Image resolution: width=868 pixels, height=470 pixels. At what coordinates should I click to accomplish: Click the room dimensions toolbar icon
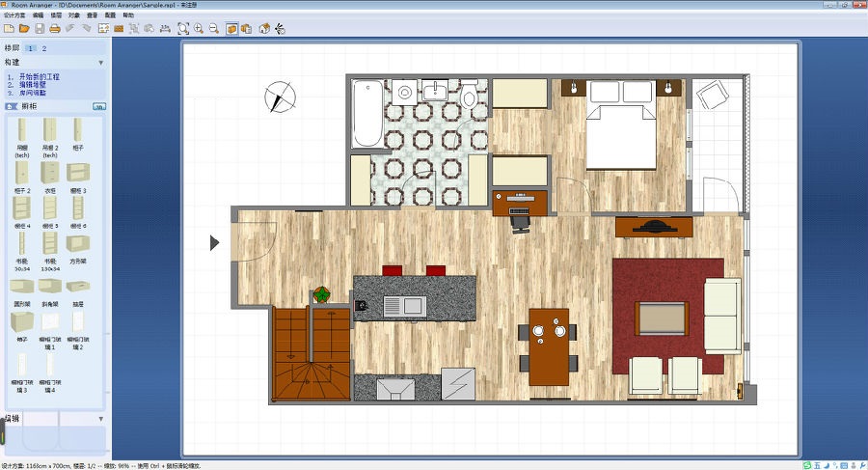pos(103,28)
